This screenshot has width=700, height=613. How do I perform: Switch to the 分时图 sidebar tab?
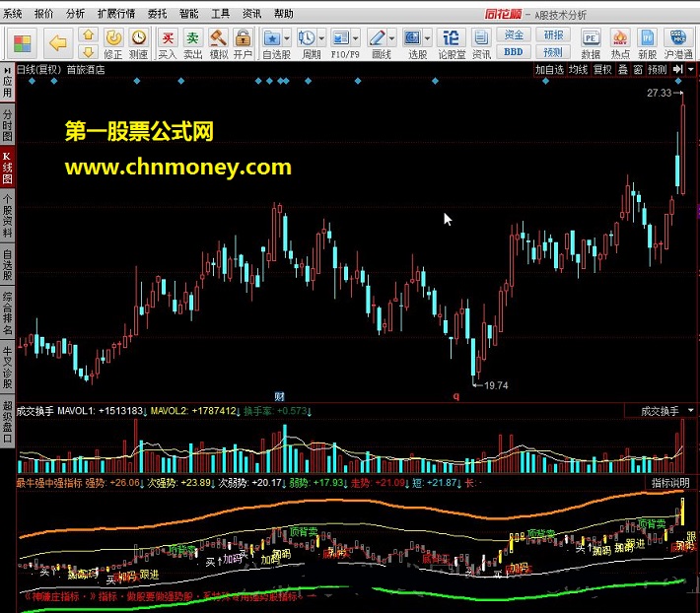7,125
